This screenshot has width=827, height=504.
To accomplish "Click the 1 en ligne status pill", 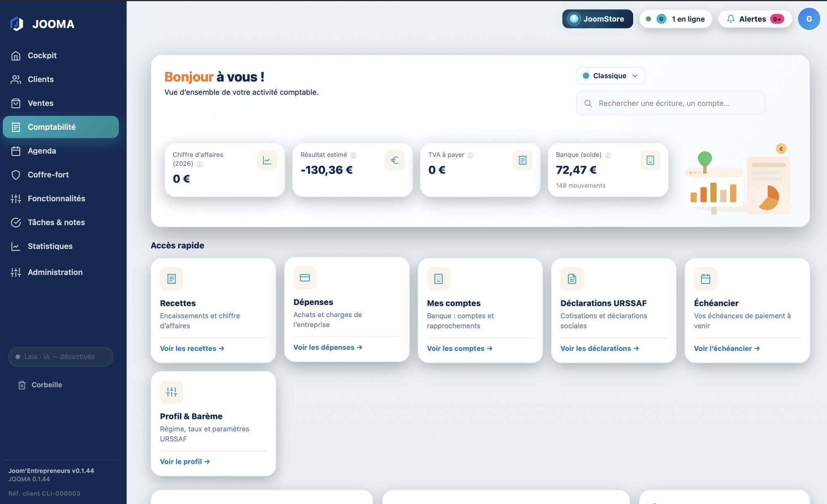I will (x=676, y=19).
